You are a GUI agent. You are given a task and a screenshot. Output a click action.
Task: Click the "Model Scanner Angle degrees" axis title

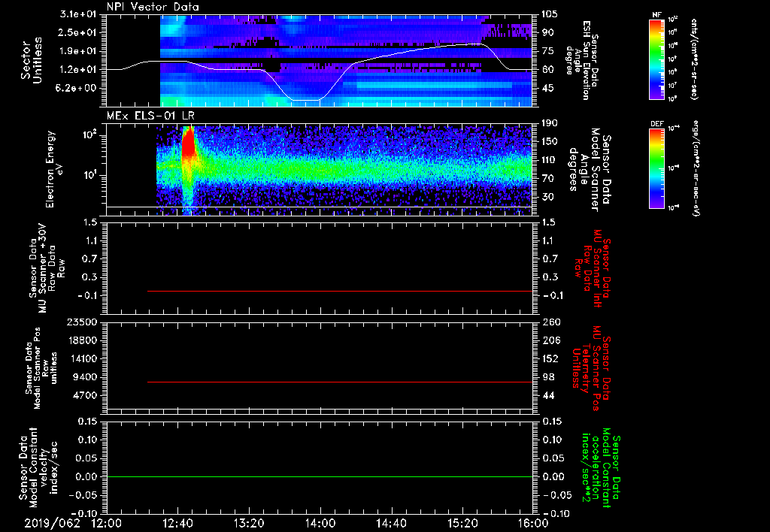[589, 170]
